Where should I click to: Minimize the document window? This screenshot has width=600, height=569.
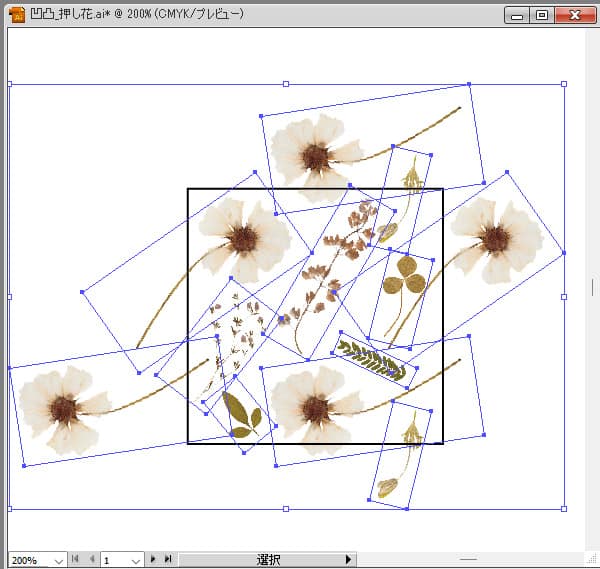(518, 15)
